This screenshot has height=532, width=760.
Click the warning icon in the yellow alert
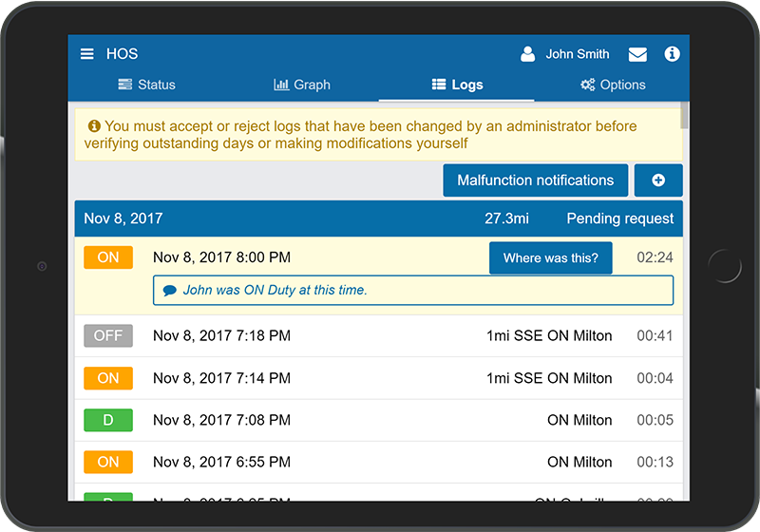pos(94,125)
